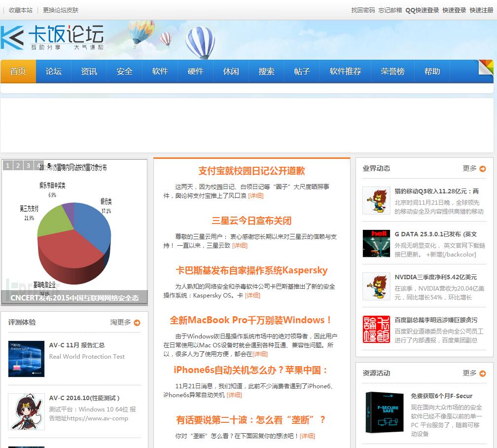Open the 搜索 navigation tab
Screen dimensions: 497x448
(x=267, y=72)
